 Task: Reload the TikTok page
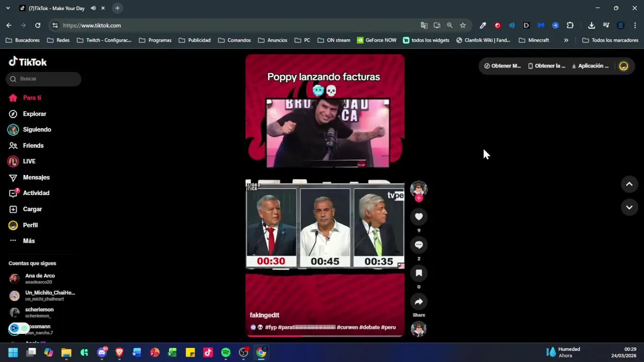(x=38, y=25)
